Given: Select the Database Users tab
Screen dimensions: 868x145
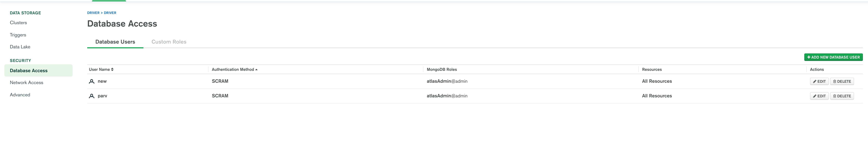Looking at the screenshot, I should tap(115, 41).
